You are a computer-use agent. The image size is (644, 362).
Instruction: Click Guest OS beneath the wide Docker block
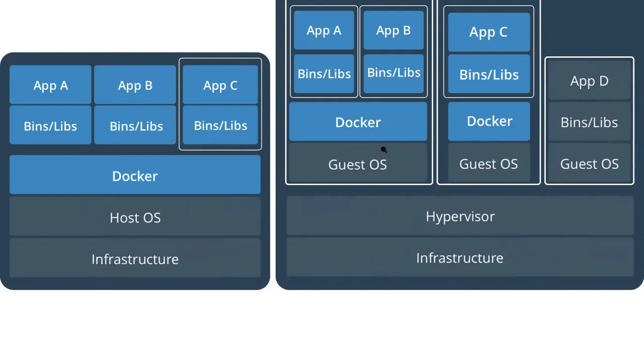coord(358,163)
